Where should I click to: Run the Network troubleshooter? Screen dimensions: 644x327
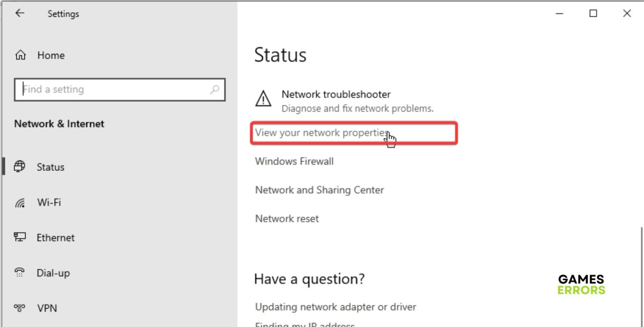click(336, 94)
